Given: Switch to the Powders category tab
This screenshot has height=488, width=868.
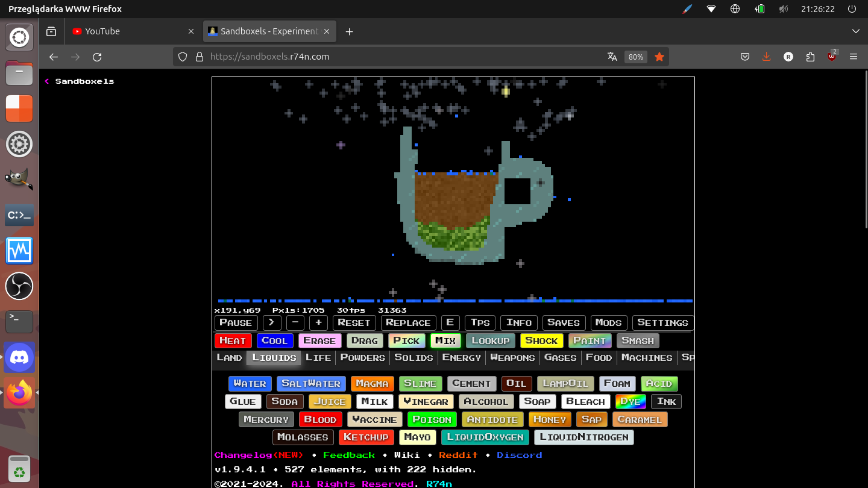Looking at the screenshot, I should point(362,357).
